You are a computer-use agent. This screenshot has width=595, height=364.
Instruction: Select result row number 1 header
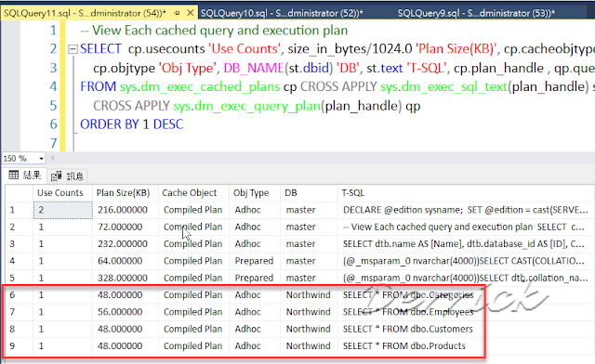19,210
